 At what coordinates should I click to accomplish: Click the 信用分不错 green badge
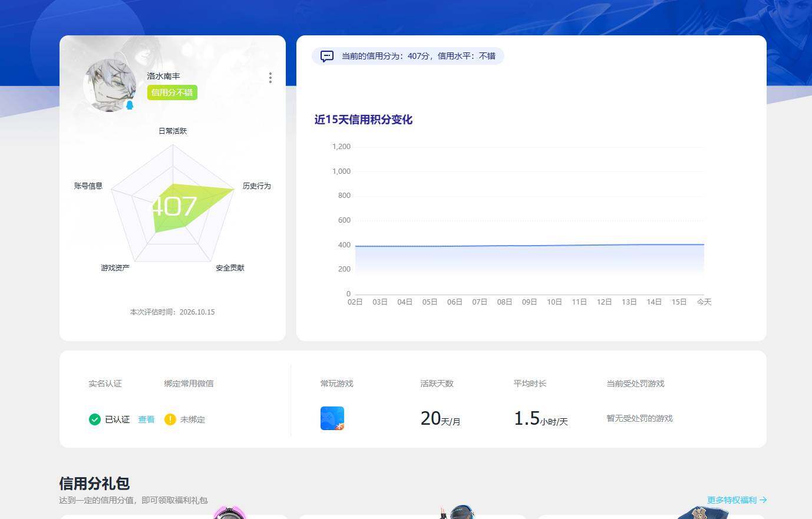[172, 92]
